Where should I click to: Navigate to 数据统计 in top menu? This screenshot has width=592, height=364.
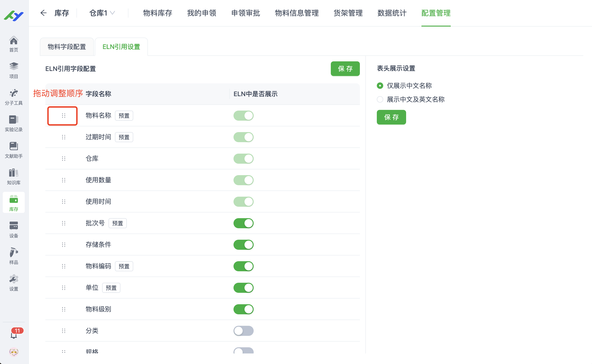[x=391, y=13]
